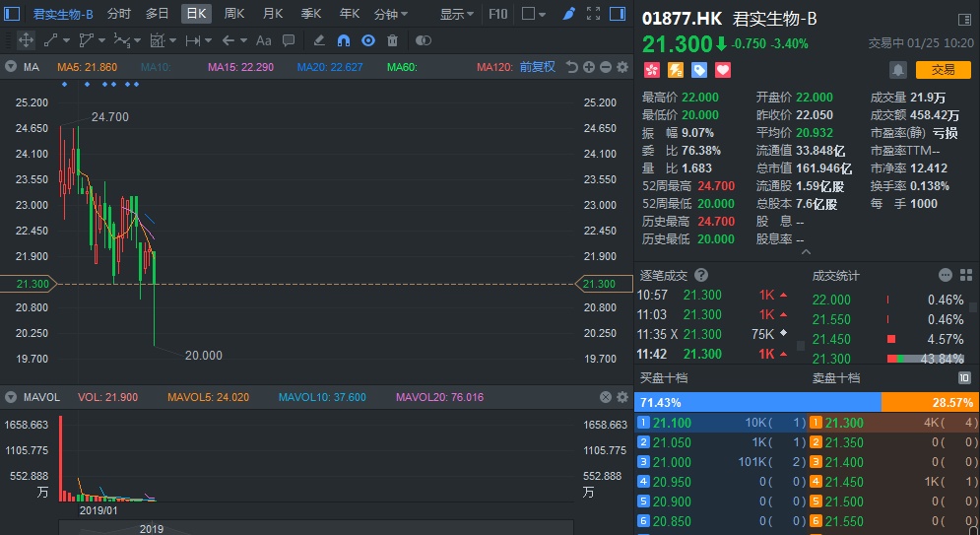The height and width of the screenshot is (535, 980).
Task: Zoom in the chart with plus
Action: (x=589, y=67)
